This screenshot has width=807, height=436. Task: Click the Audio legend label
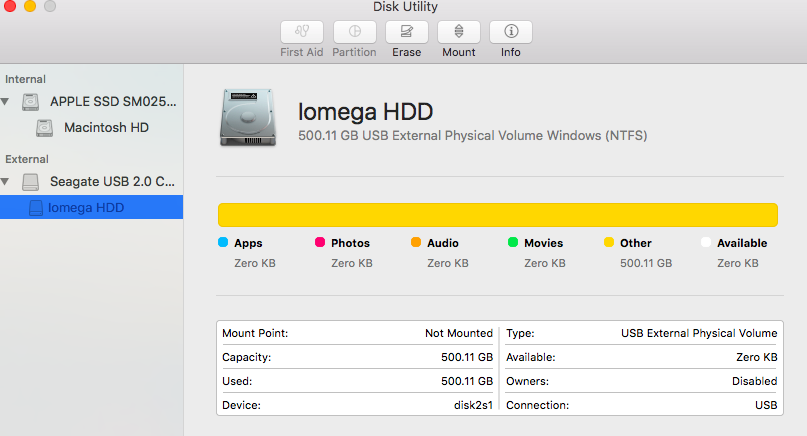[x=443, y=243]
